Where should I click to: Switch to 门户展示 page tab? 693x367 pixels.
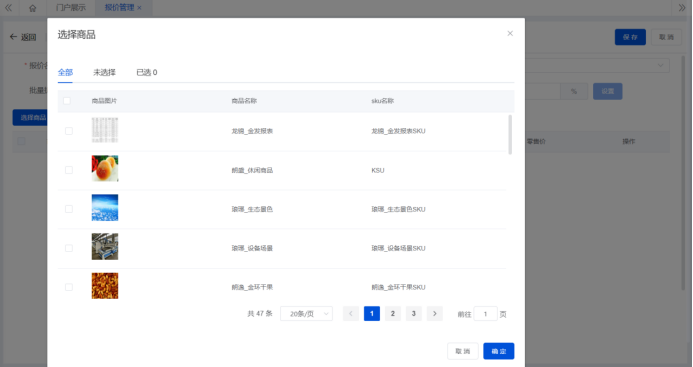(71, 8)
